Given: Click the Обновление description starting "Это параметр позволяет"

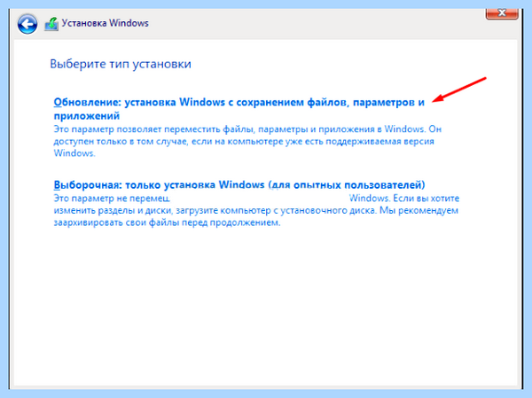Looking at the screenshot, I should click(x=247, y=141).
